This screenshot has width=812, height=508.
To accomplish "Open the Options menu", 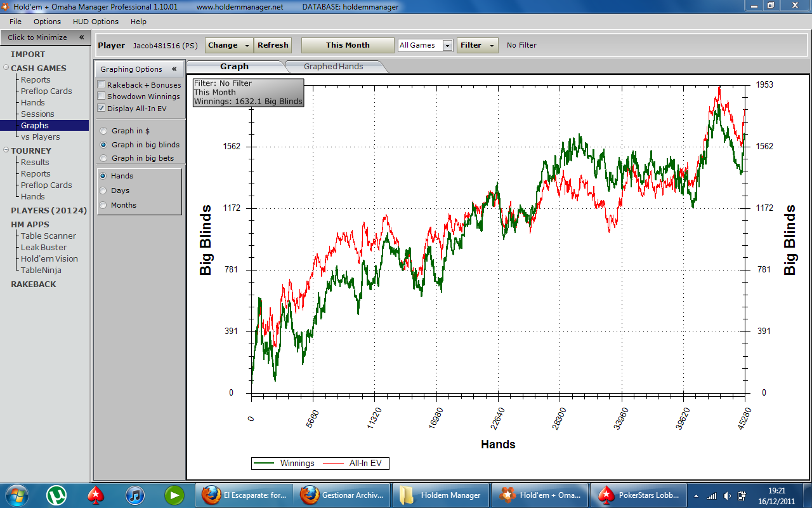I will coord(47,22).
